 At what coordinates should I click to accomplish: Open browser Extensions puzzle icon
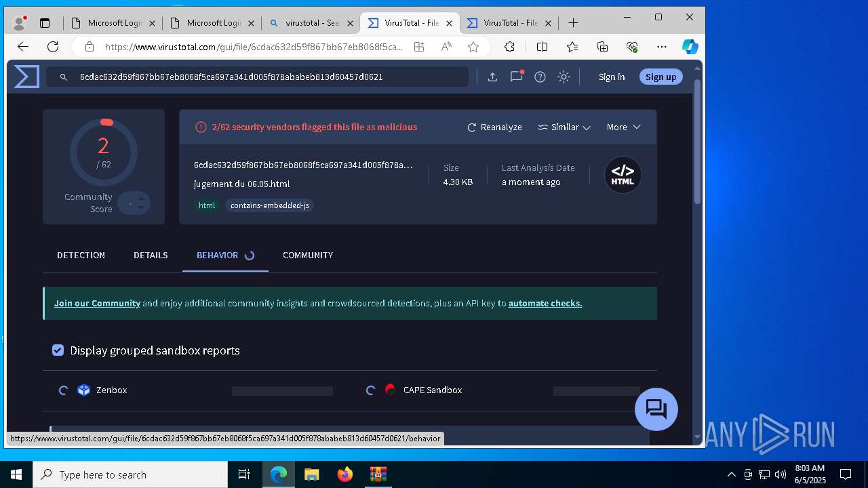(509, 47)
